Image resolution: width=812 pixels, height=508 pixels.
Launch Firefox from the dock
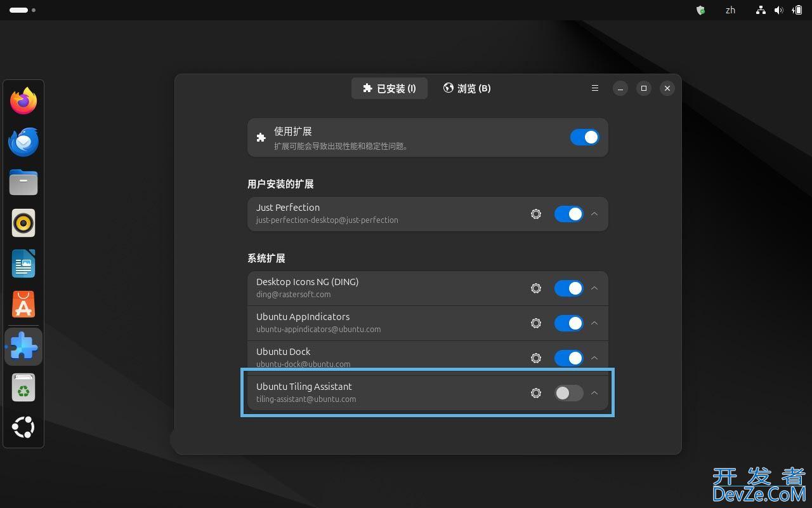point(23,101)
